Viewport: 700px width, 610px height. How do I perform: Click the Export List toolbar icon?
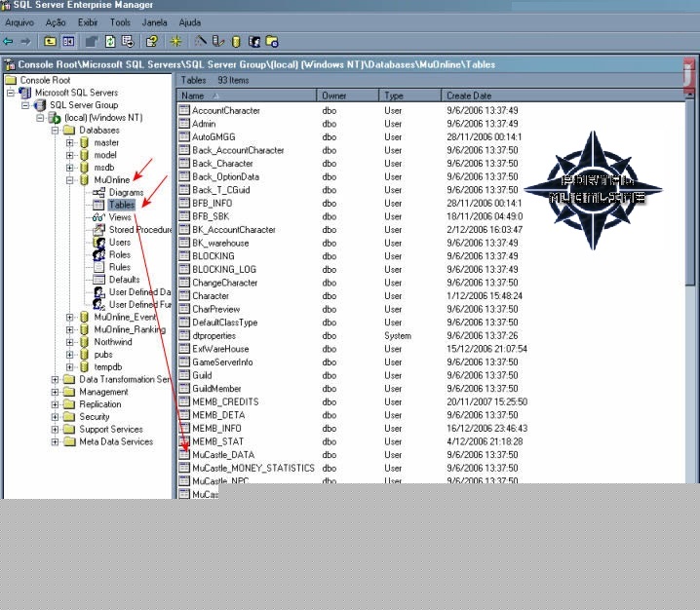click(x=129, y=41)
